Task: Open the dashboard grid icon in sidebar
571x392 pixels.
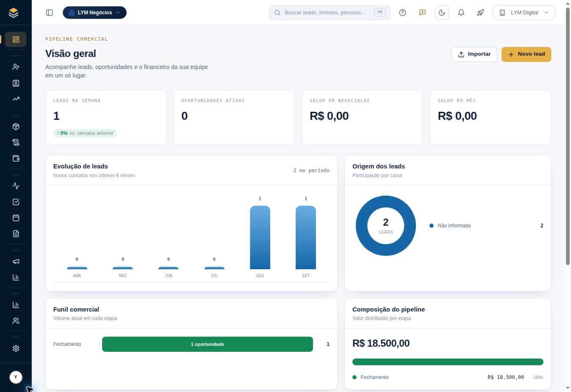Action: click(x=16, y=39)
